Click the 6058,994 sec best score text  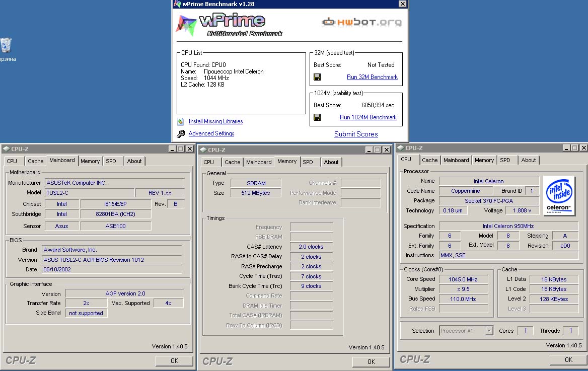(x=378, y=105)
